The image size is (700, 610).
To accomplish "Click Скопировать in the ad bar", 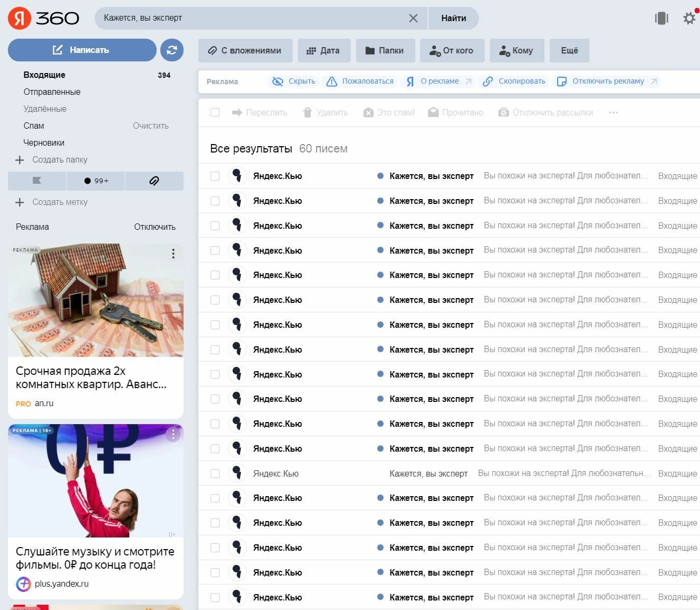I will click(x=514, y=81).
